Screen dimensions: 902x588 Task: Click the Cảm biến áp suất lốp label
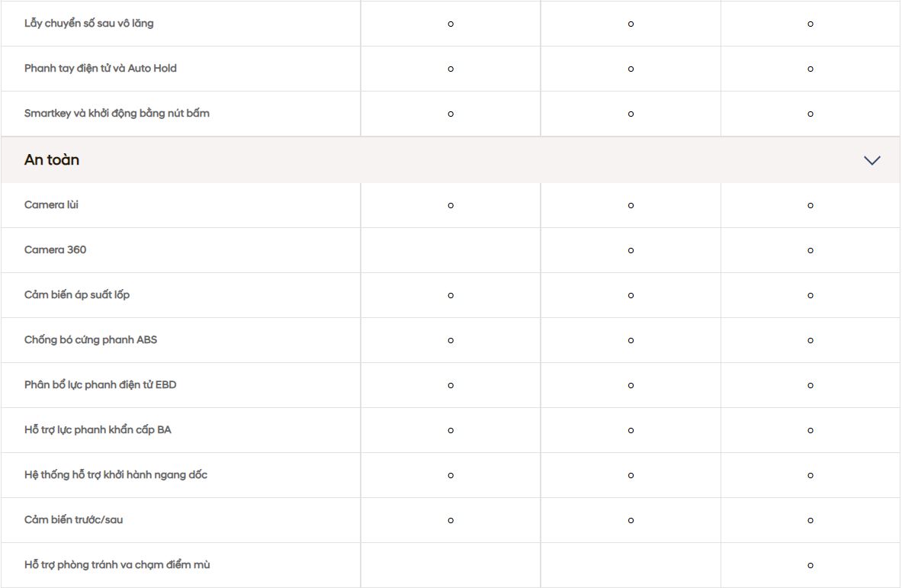77,295
